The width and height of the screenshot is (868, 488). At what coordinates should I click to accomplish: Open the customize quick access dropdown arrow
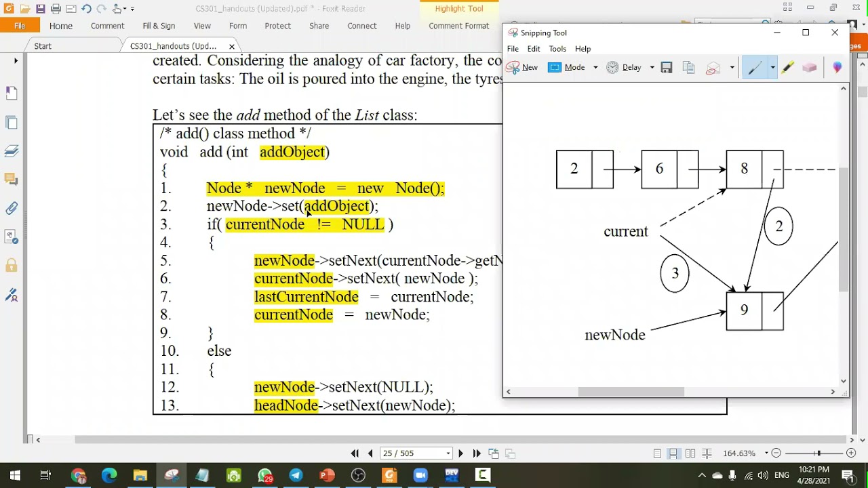[x=132, y=9]
